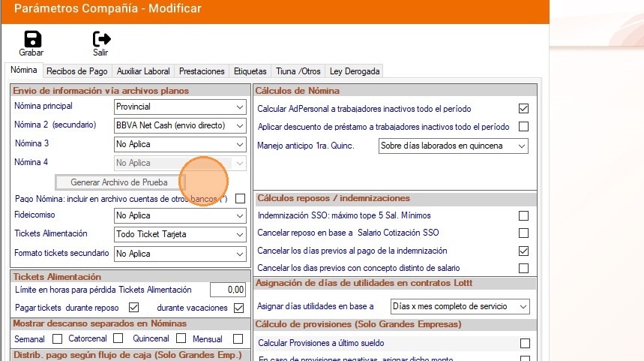Click the Tickets Alimentación section heading
The height and width of the screenshot is (361, 644).
tap(57, 277)
